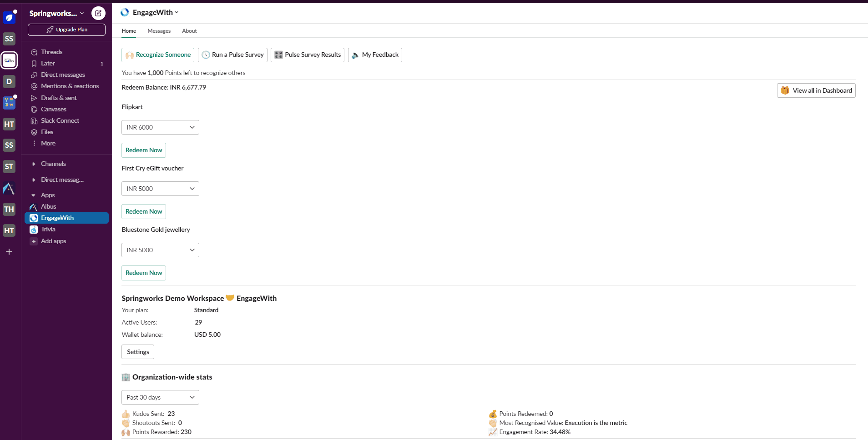This screenshot has height=440, width=868.
Task: Open the Past 30 days dropdown
Action: pyautogui.click(x=160, y=397)
